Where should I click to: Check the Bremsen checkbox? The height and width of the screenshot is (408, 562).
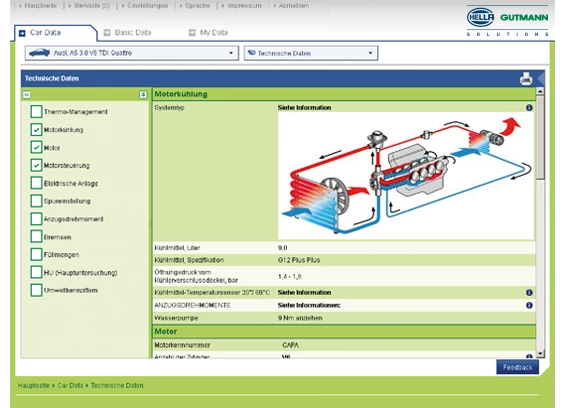tap(36, 237)
